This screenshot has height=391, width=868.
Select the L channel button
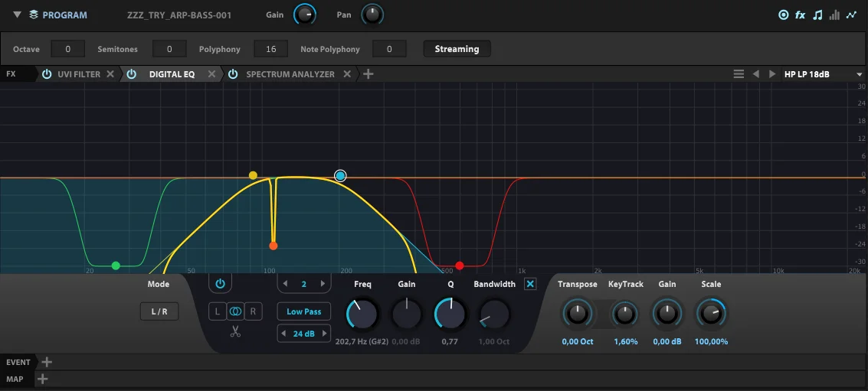tap(217, 311)
